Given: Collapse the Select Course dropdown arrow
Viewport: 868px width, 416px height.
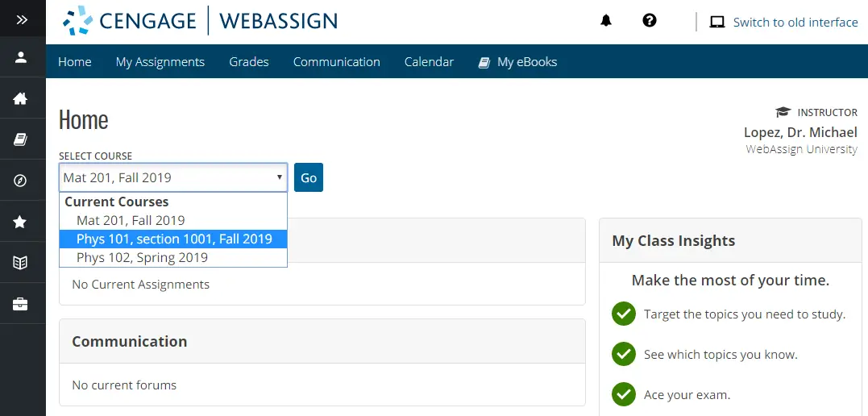Looking at the screenshot, I should (279, 177).
